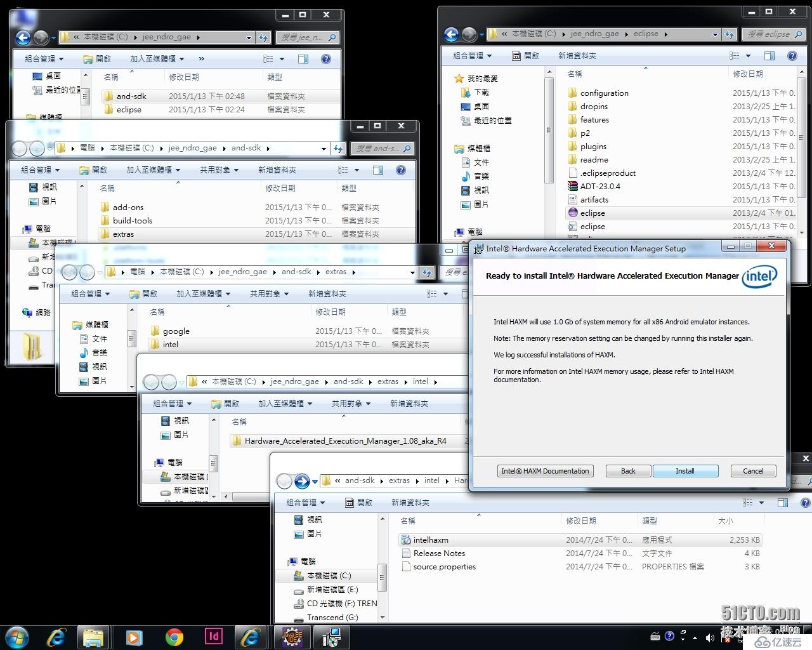
Task: Click 新增資料夾 in eclipse window toolbar
Action: [577, 56]
